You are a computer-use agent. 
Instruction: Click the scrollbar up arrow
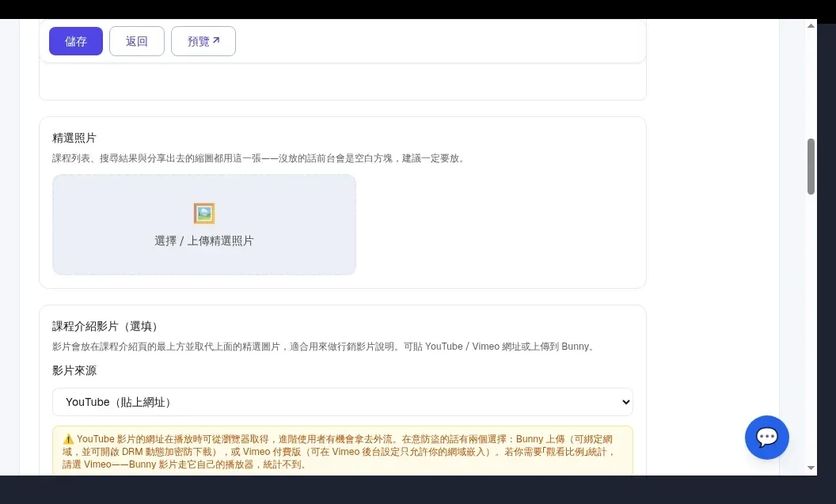tap(811, 25)
